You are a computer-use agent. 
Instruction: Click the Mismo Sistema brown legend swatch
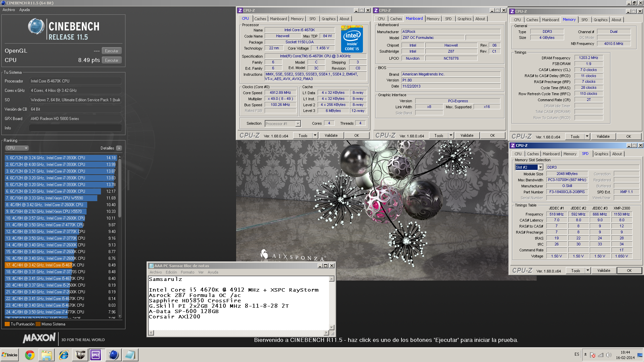[38, 324]
